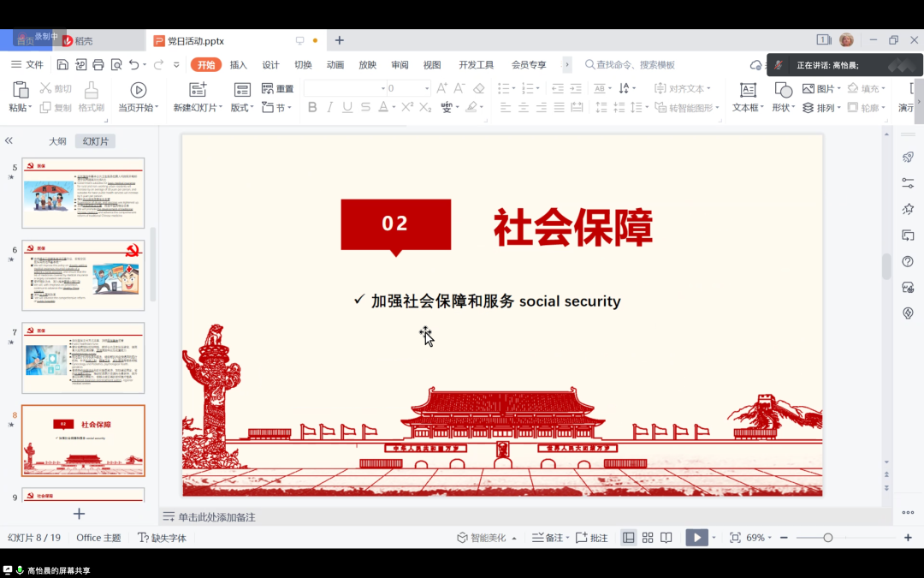Click the fit-slide-to-window icon in status bar
Image resolution: width=924 pixels, height=578 pixels.
point(735,537)
